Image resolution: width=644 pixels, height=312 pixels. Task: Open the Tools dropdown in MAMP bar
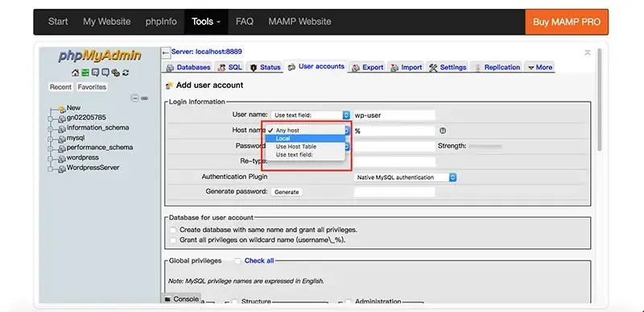pos(206,22)
